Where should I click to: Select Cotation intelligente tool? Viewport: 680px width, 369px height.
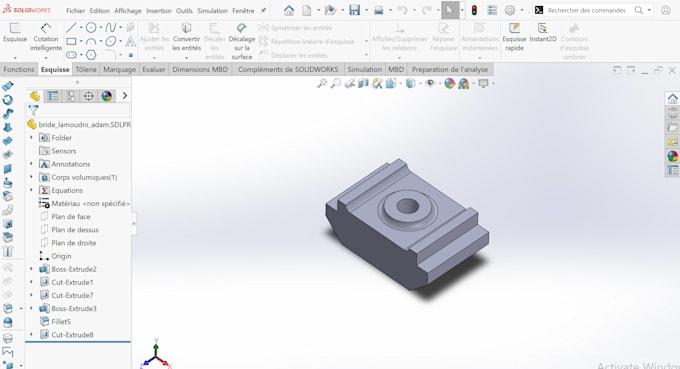coord(46,37)
